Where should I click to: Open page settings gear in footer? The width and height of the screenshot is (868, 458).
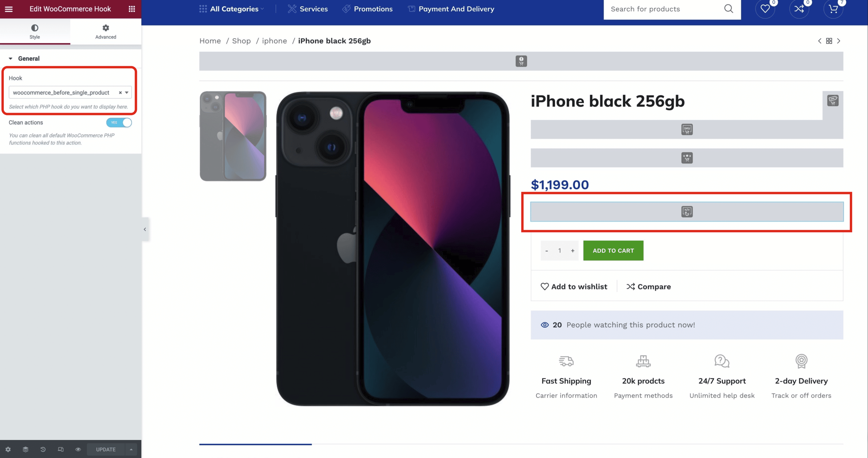8,449
